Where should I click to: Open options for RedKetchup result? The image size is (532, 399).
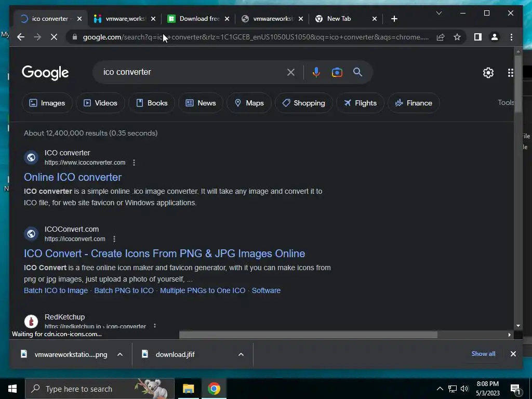click(155, 326)
